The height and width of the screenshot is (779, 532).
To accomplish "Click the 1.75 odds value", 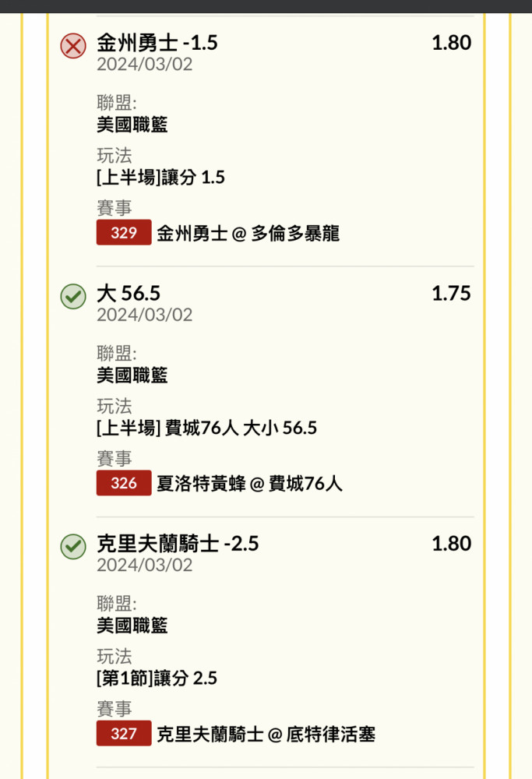I will point(451,293).
